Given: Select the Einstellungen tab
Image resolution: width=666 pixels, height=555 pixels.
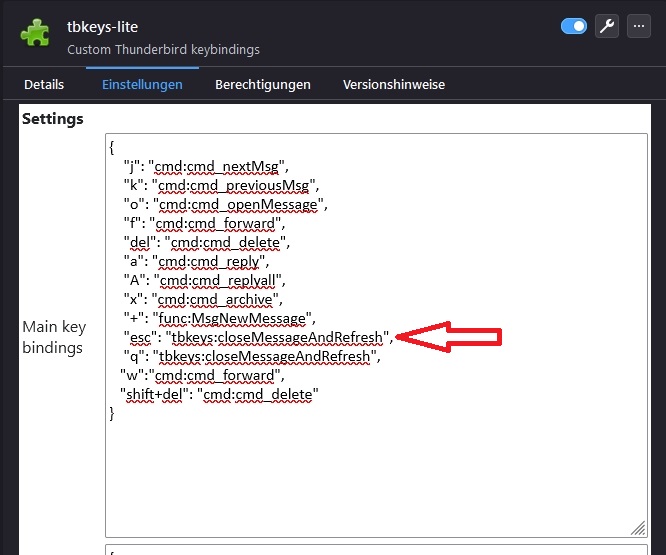Looking at the screenshot, I should pos(142,85).
